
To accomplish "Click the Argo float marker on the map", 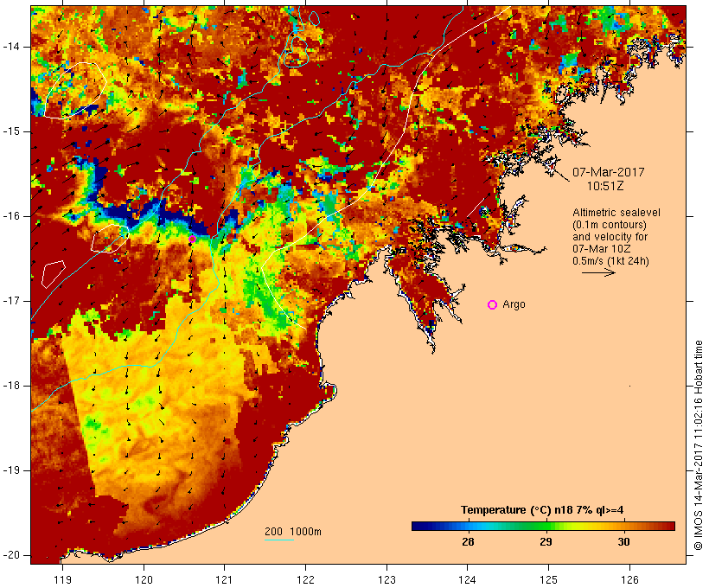I will 192,239.
